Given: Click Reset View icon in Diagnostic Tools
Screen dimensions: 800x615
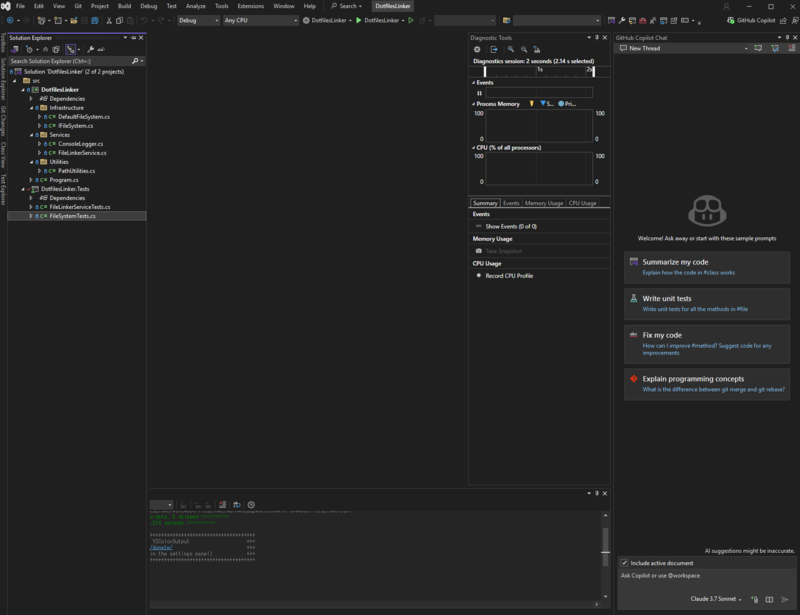Looking at the screenshot, I should pos(537,50).
